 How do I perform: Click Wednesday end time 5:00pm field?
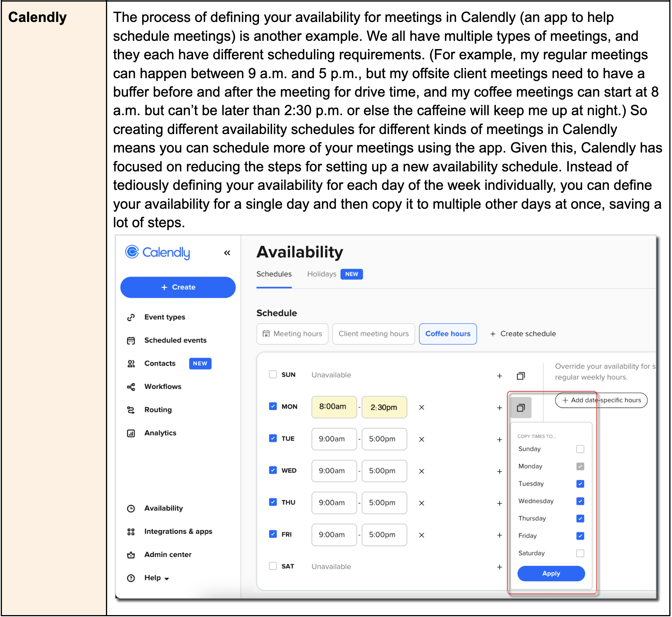[x=385, y=471]
